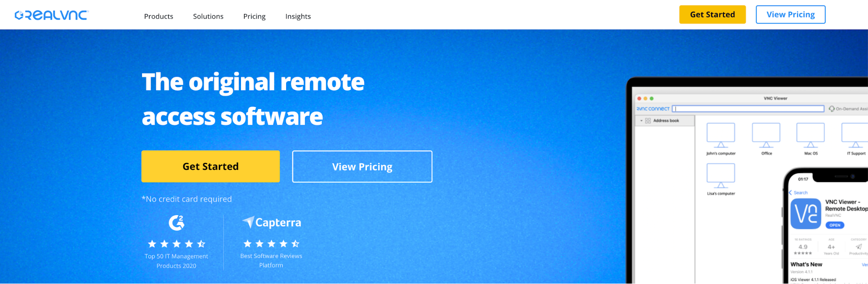Click the header View Pricing button
Viewport: 868px width, 284px height.
pos(791,14)
